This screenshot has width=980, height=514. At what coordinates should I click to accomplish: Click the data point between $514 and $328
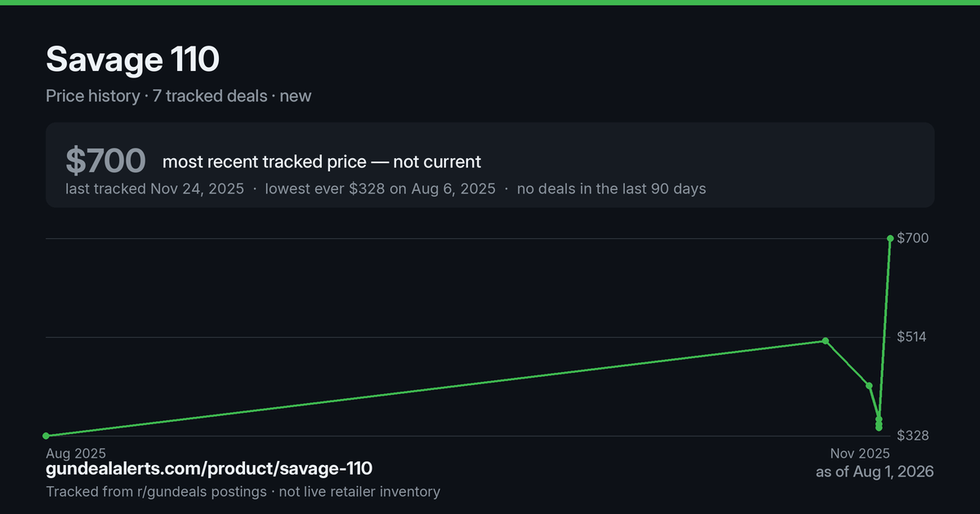(x=869, y=385)
